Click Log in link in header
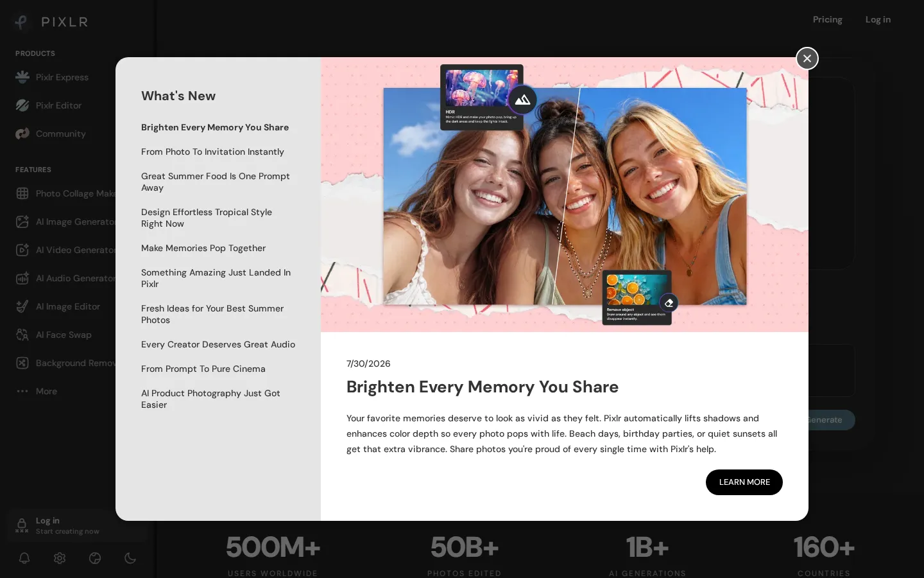 click(x=878, y=19)
